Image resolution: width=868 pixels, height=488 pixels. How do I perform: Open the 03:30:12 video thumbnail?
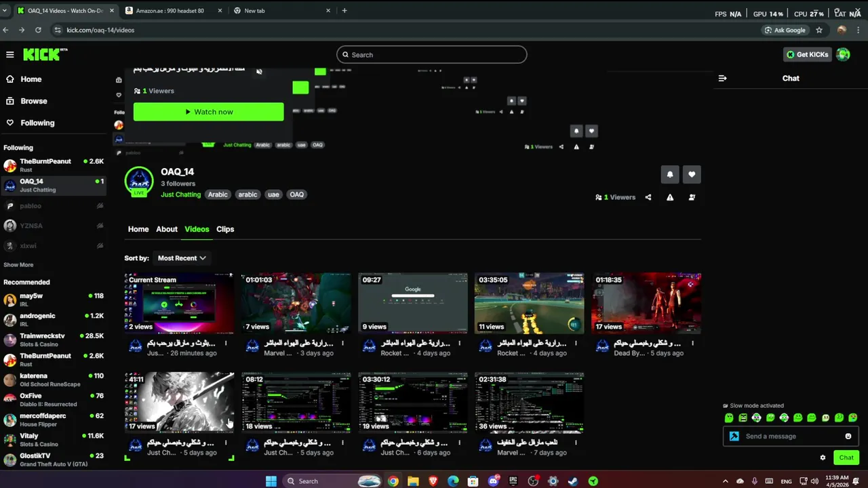[x=413, y=402]
